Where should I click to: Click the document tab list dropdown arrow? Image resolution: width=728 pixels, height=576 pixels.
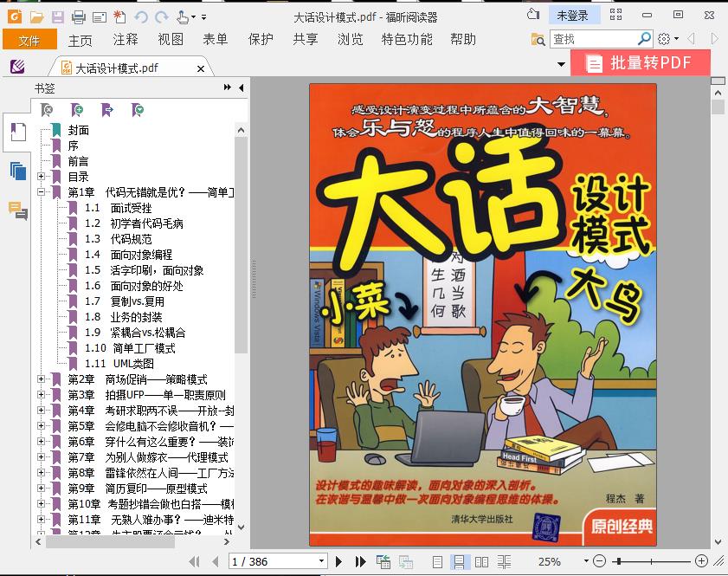[x=561, y=65]
